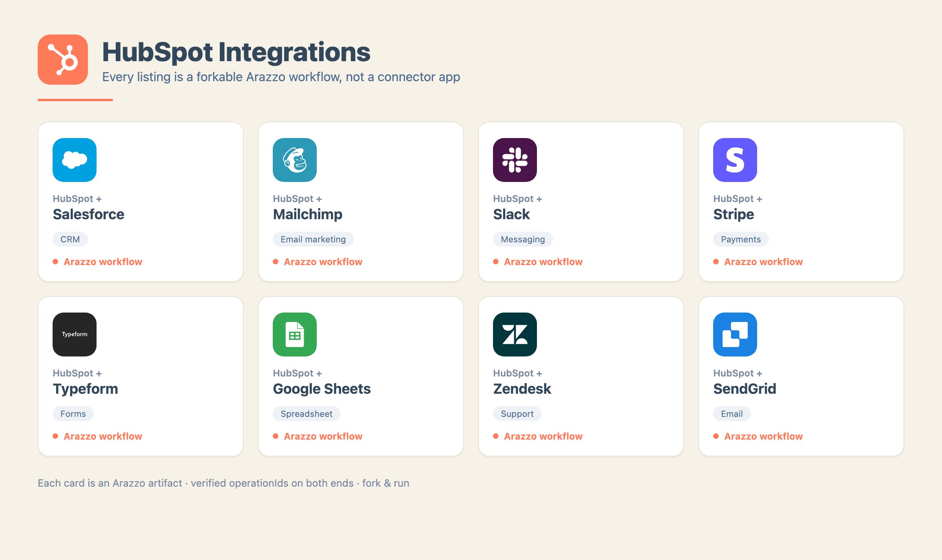Choose the Spreadsheet category tag
Screen dimensions: 942x560
307,414
